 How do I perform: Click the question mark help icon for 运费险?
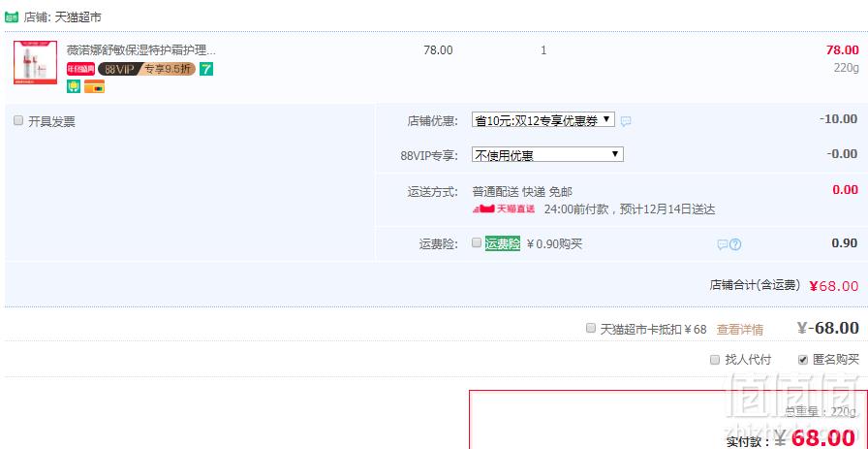click(735, 244)
